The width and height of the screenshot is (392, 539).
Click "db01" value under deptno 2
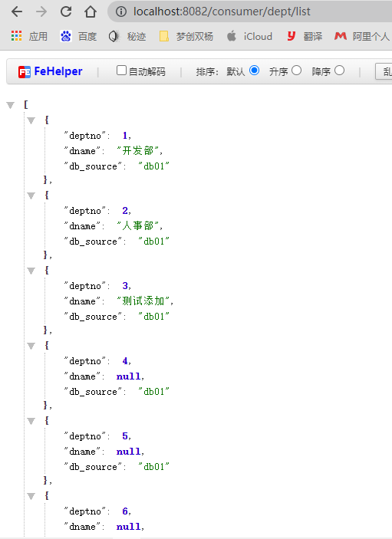coord(153,242)
